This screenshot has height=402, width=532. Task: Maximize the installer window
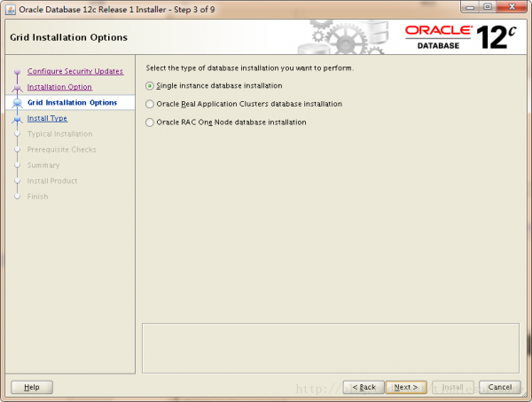click(488, 7)
